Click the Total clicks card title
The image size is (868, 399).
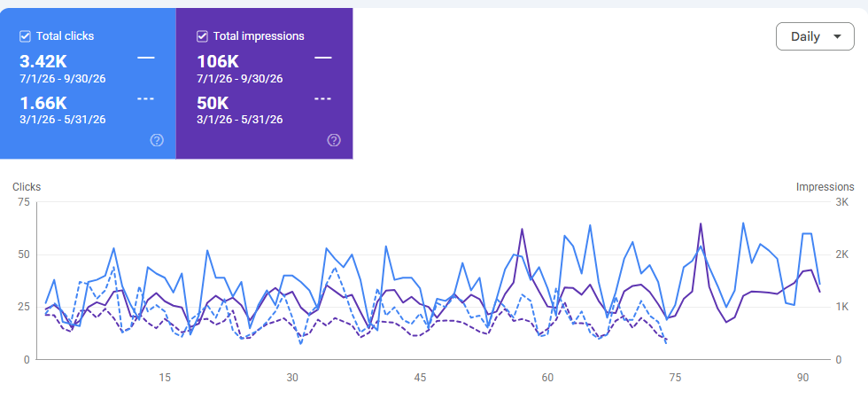click(65, 36)
